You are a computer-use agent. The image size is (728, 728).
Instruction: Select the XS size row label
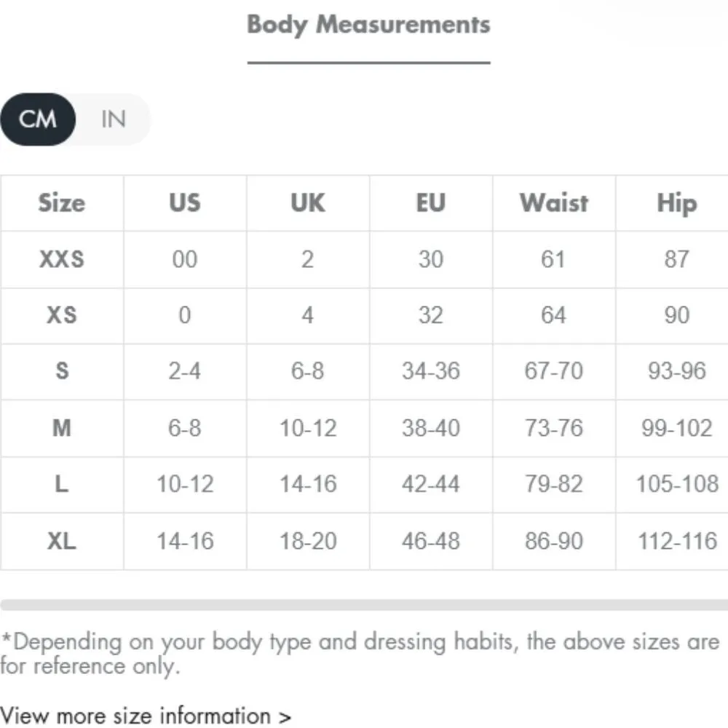[x=62, y=315]
